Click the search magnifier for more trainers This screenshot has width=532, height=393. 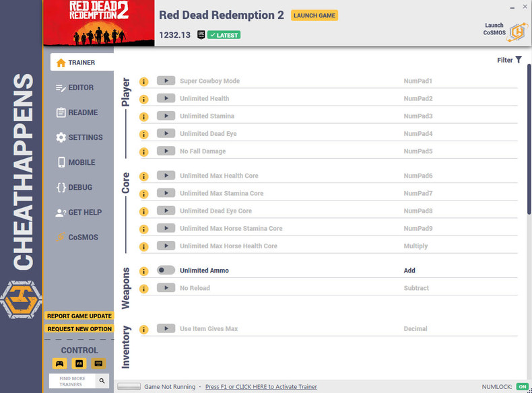[102, 381]
